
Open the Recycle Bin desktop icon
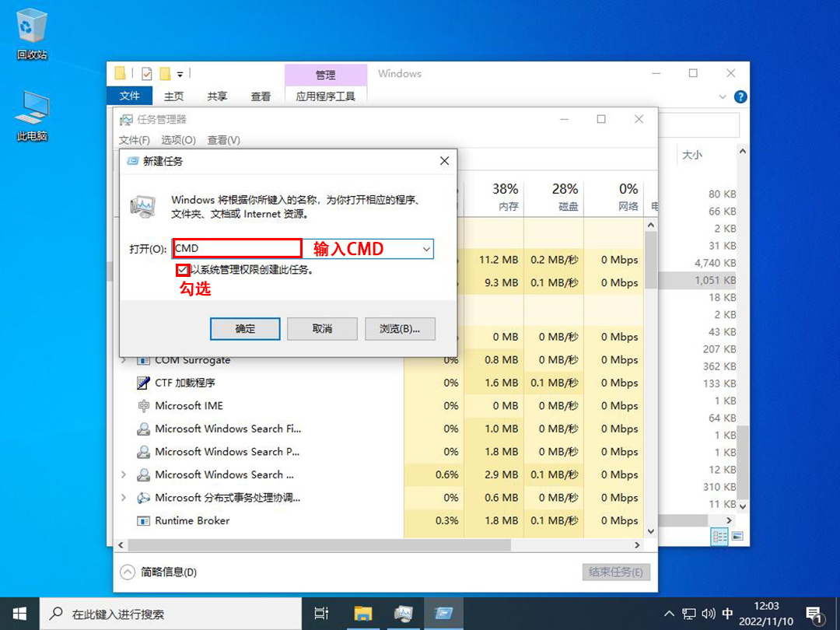pyautogui.click(x=32, y=35)
